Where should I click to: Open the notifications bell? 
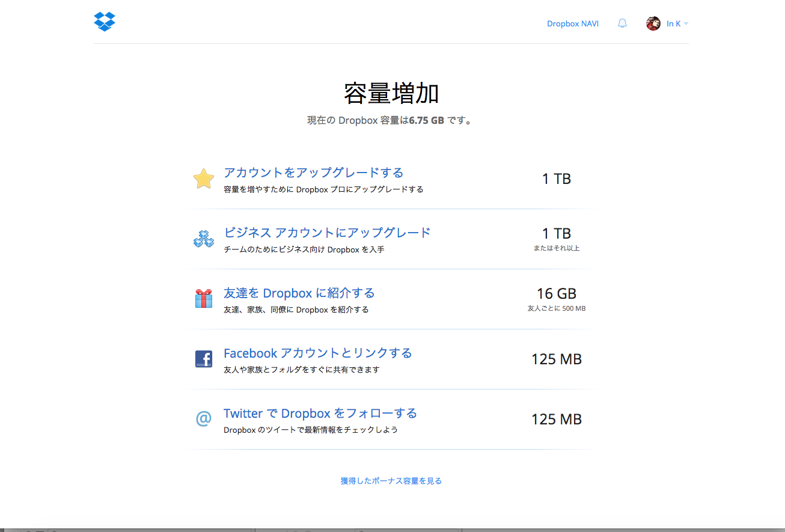coord(622,23)
